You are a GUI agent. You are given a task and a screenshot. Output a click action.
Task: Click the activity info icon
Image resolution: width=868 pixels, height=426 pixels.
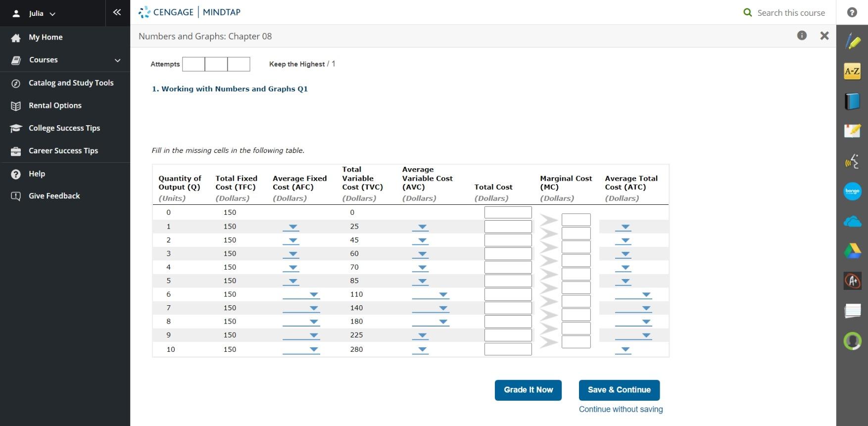[802, 35]
